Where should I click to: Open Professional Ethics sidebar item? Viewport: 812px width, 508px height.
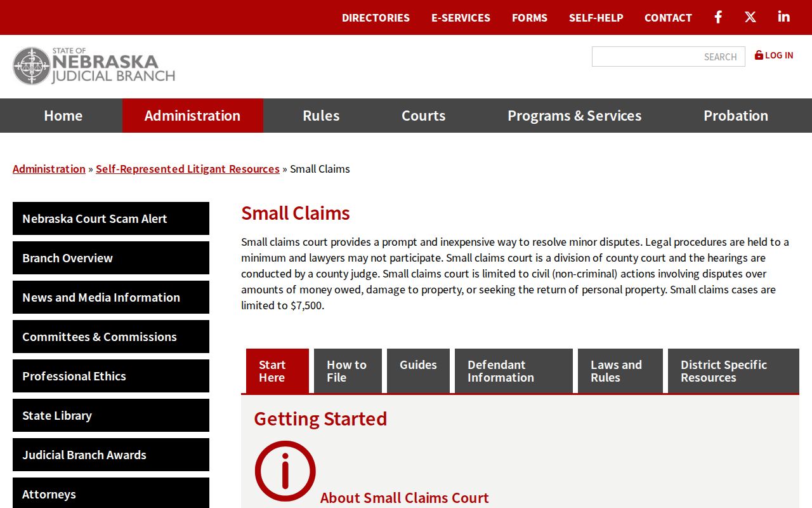coord(111,376)
